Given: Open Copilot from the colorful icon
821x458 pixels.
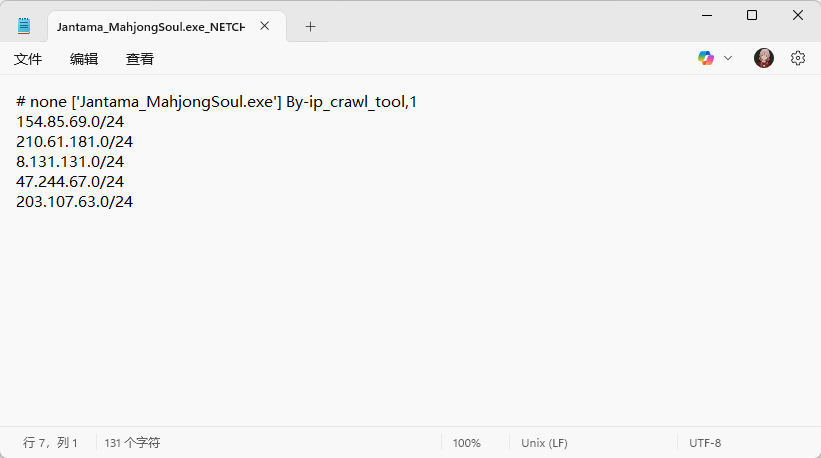Looking at the screenshot, I should [706, 58].
